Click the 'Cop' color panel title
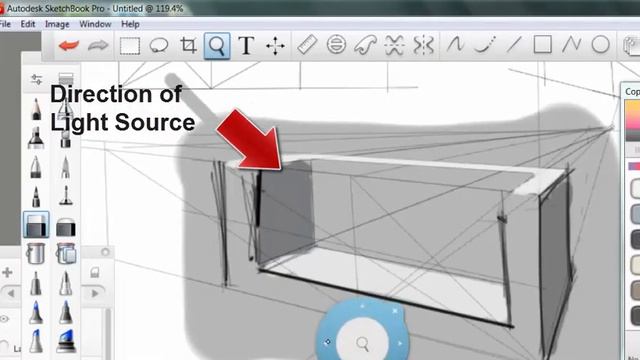The height and width of the screenshot is (360, 640). [x=632, y=91]
